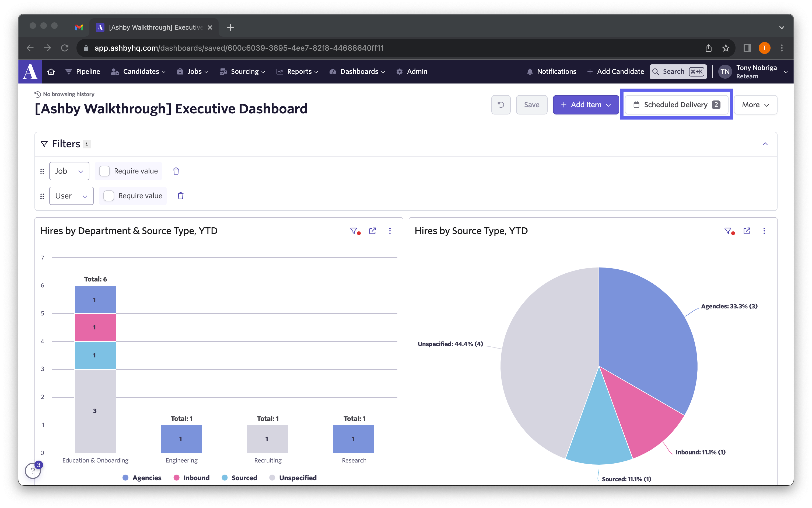Collapse the Filters panel chevron
The width and height of the screenshot is (812, 508).
coord(765,144)
